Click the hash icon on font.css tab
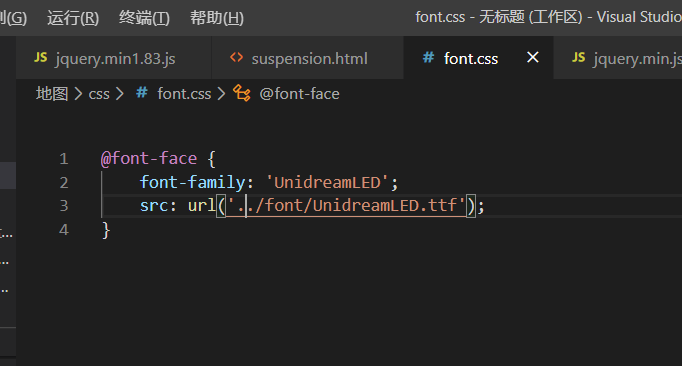This screenshot has width=682, height=366. coord(428,57)
